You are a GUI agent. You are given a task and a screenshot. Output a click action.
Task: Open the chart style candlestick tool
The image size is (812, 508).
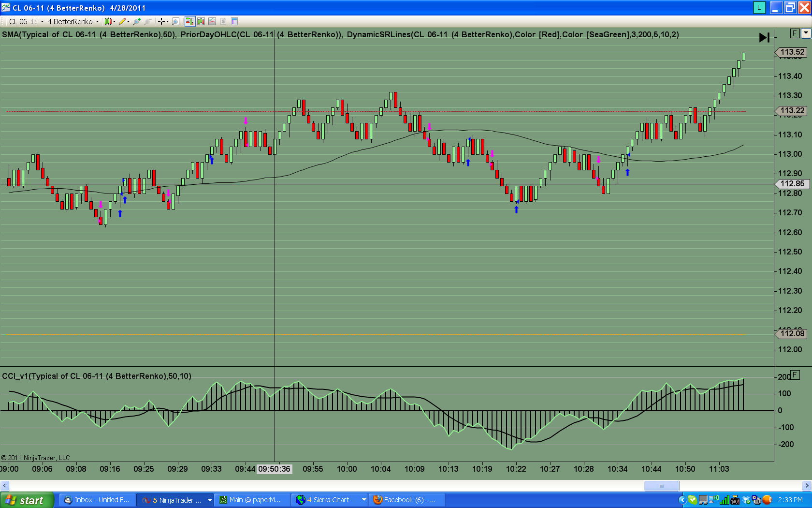pyautogui.click(x=108, y=21)
